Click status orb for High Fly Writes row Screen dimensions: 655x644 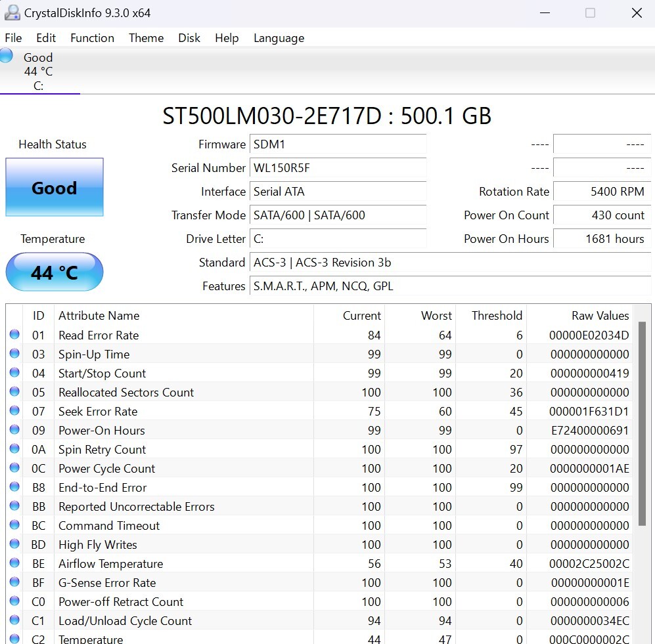pos(14,544)
